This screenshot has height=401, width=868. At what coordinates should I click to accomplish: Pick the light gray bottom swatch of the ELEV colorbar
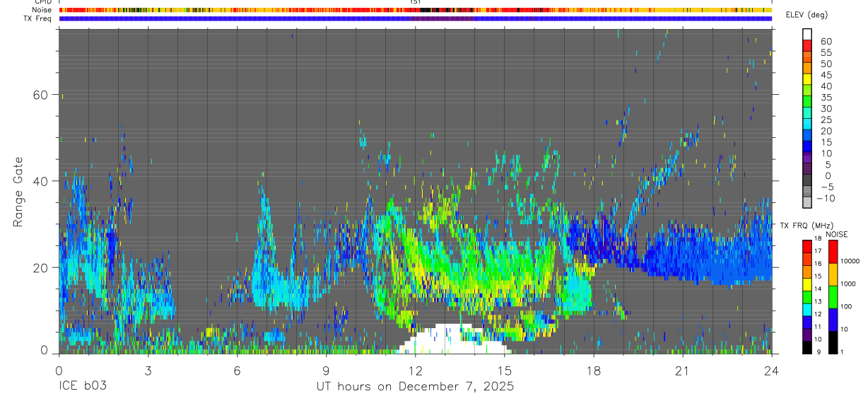[x=807, y=202]
